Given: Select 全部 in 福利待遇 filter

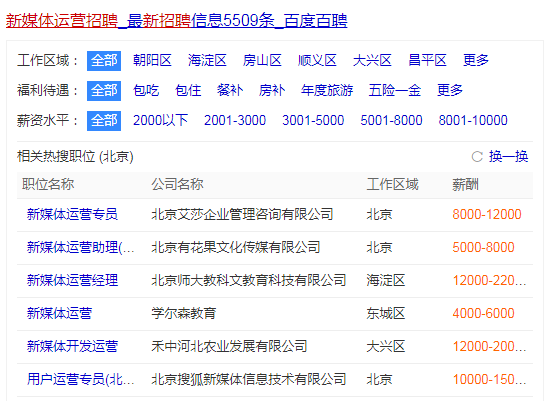Looking at the screenshot, I should click(x=104, y=91).
